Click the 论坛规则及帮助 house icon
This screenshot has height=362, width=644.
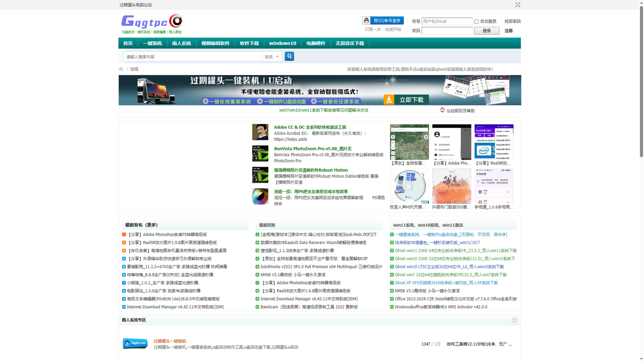(443, 110)
